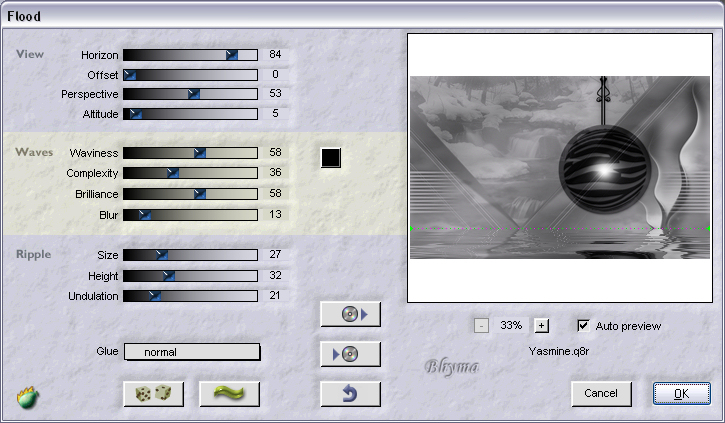Click the Ripple Height slider handle

point(169,276)
